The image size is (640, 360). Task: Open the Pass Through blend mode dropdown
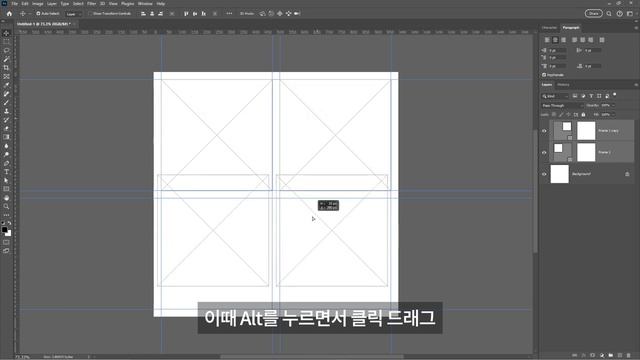[562, 106]
